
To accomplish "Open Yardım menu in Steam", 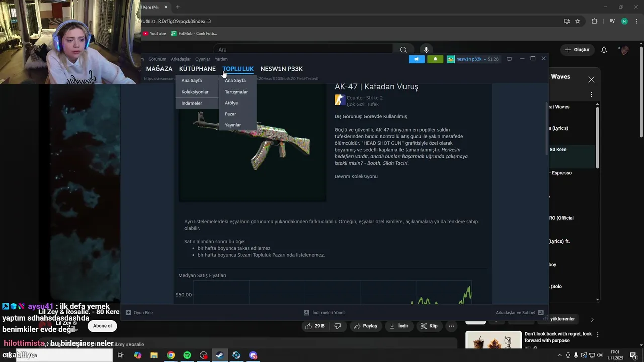I will [221, 59].
